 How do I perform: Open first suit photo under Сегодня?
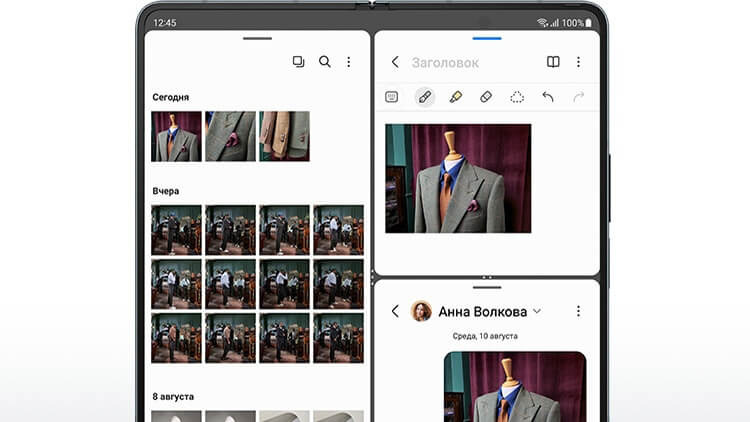pyautogui.click(x=176, y=136)
